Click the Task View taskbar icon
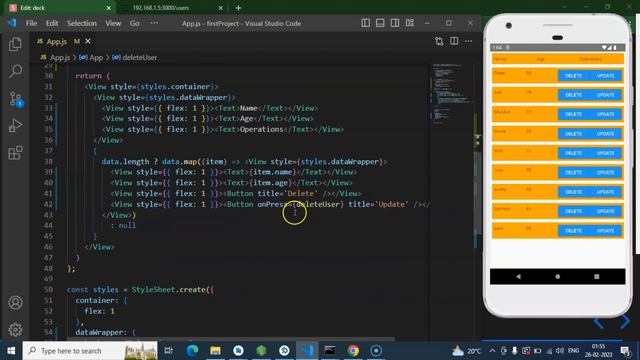The image size is (640, 360). (x=169, y=350)
